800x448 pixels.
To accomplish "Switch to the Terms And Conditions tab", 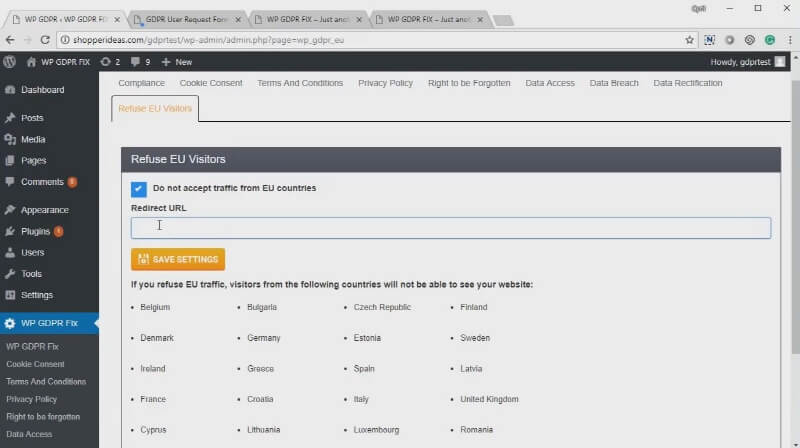I will 300,83.
